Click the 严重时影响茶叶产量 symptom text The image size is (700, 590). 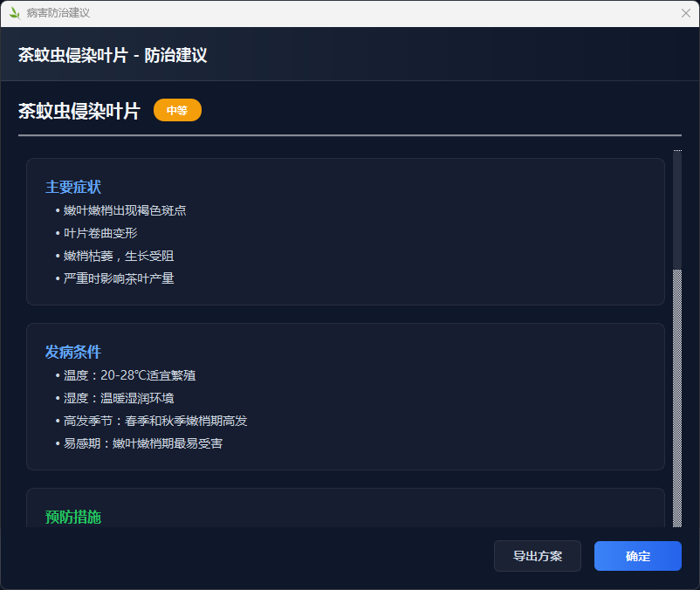118,278
